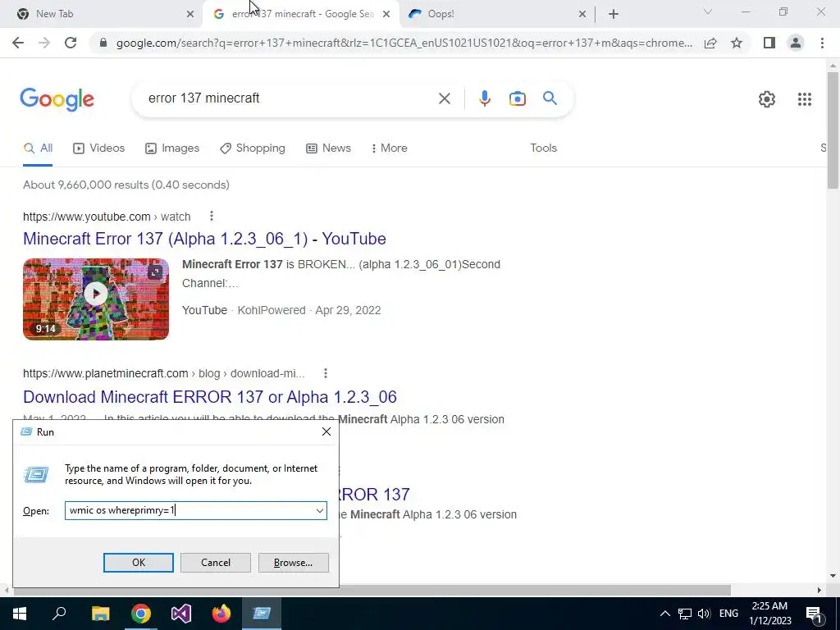The height and width of the screenshot is (630, 840).
Task: Filter results by Images
Action: pyautogui.click(x=172, y=148)
